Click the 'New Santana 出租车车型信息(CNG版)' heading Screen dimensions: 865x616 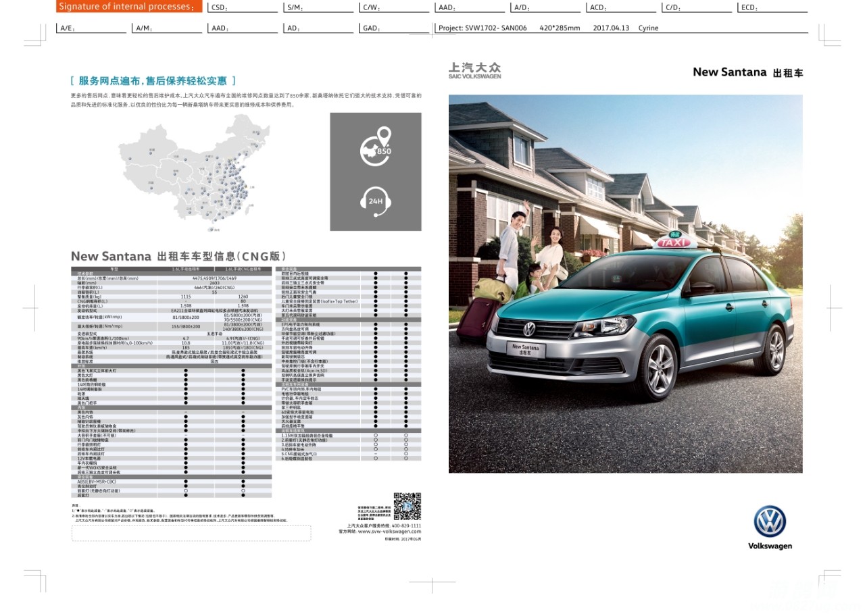click(178, 257)
